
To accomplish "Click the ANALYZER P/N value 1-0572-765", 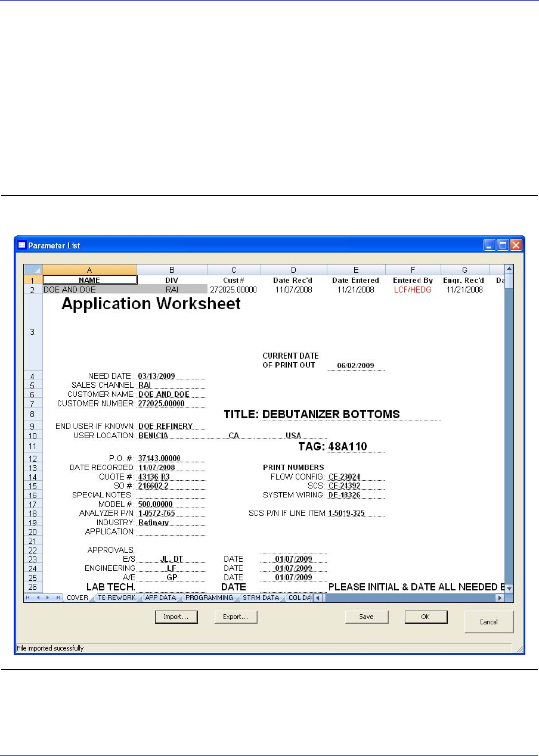I will [156, 513].
